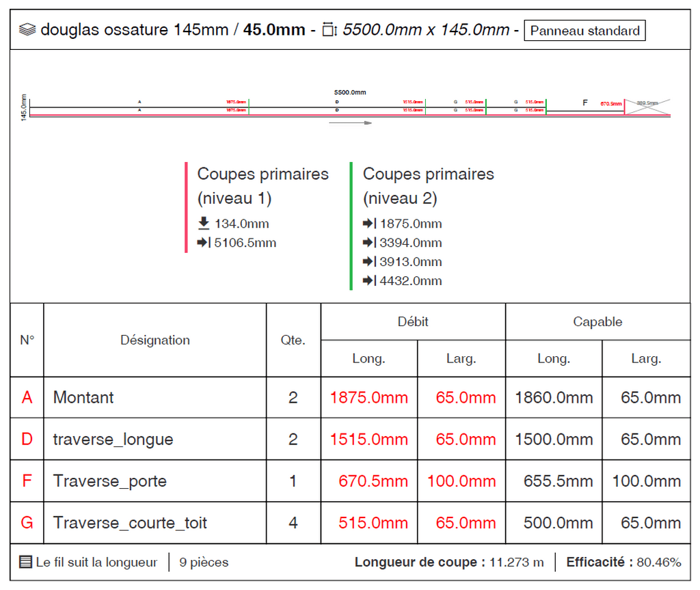
Task: Click the grain direction icon in footer
Action: click(25, 562)
